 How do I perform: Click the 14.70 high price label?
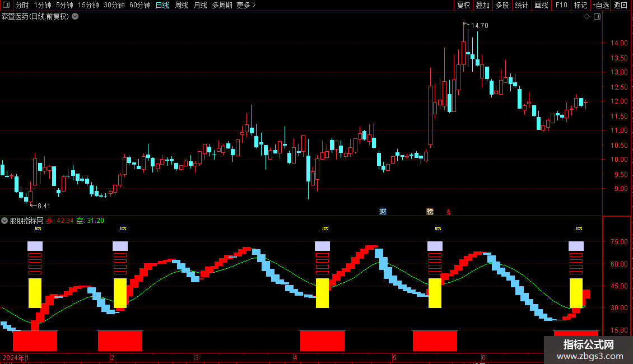(480, 25)
